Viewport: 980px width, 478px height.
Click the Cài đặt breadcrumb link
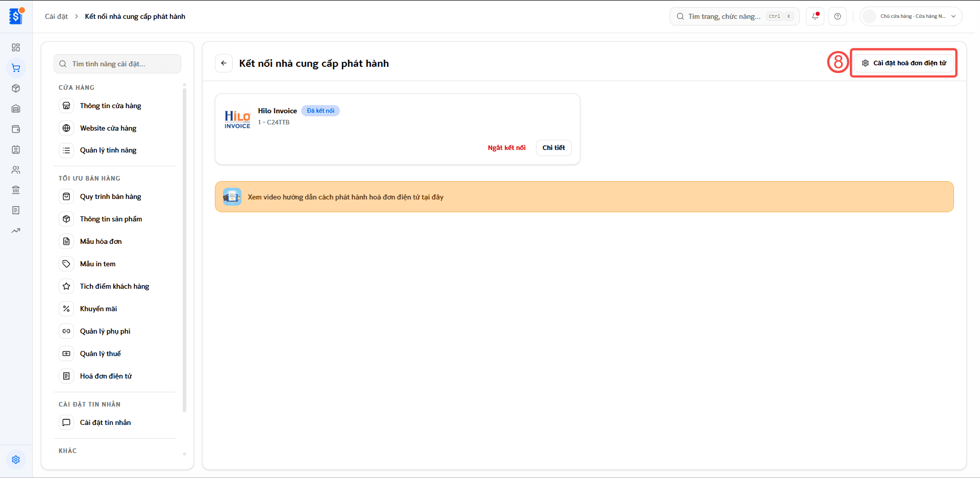pyautogui.click(x=56, y=16)
